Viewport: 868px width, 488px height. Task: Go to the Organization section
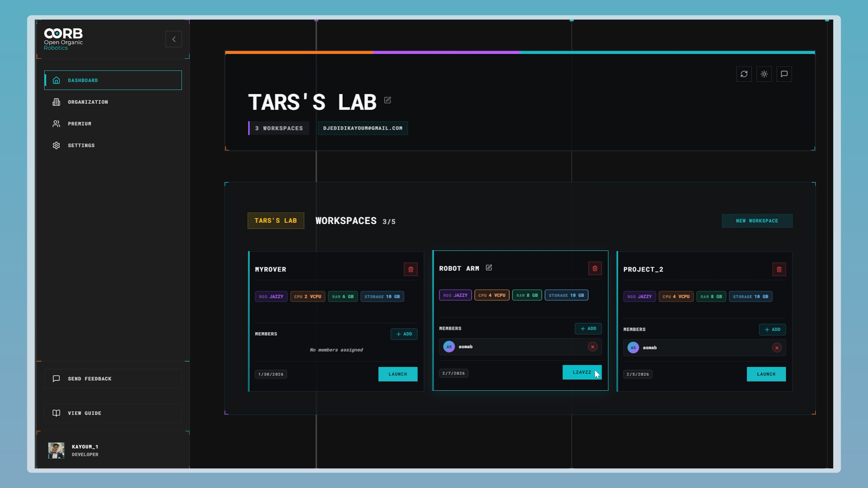click(88, 102)
